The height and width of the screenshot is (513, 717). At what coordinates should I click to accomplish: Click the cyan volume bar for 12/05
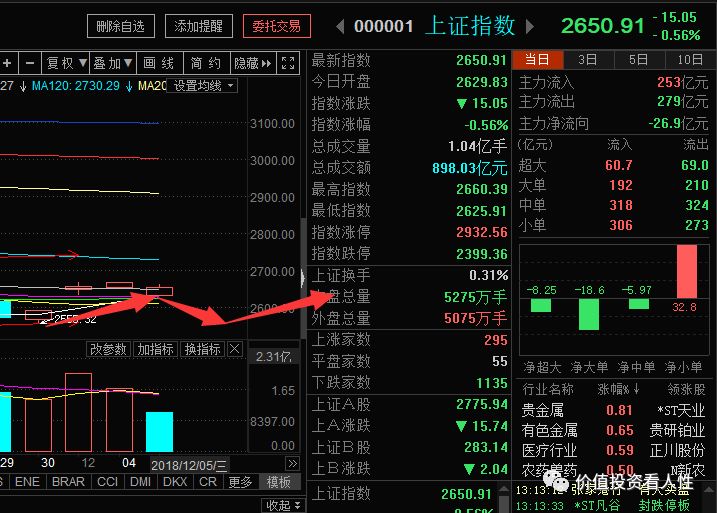tap(160, 432)
